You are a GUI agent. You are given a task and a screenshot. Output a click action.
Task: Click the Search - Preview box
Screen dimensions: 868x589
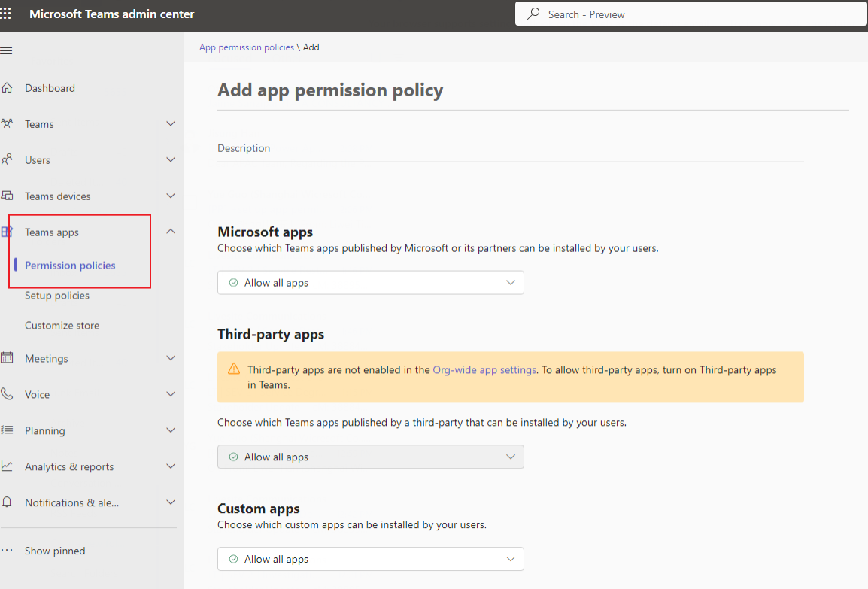[x=690, y=14]
